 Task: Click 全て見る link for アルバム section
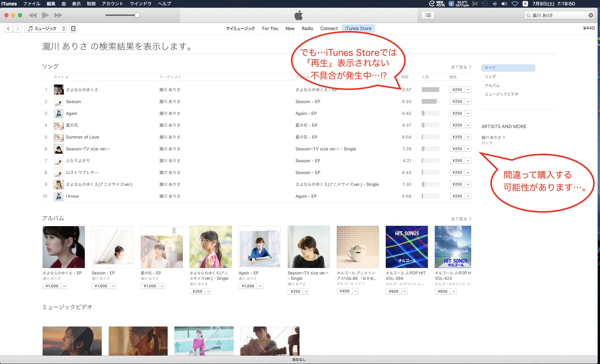pos(461,219)
